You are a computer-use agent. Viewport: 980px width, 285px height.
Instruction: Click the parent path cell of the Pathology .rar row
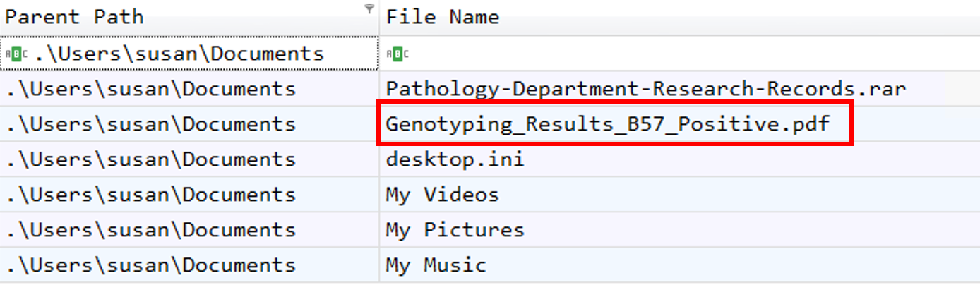click(150, 89)
